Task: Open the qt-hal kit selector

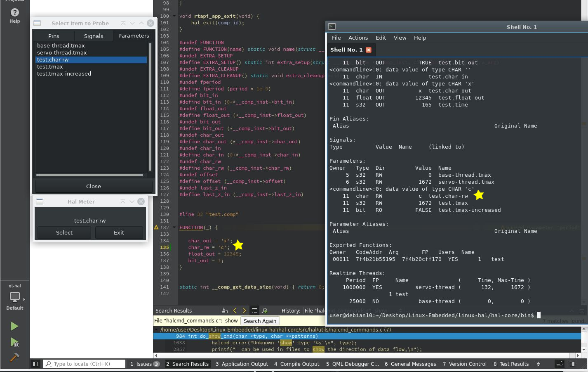Action: pos(15,297)
